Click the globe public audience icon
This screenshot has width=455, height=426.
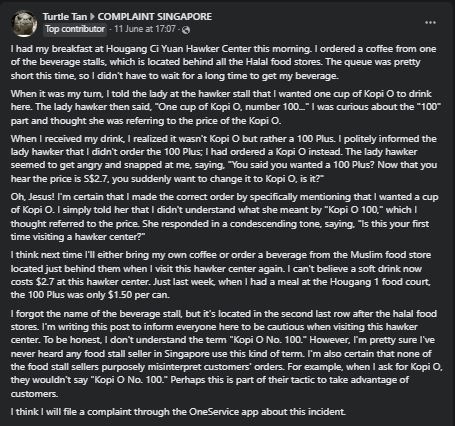tap(186, 30)
